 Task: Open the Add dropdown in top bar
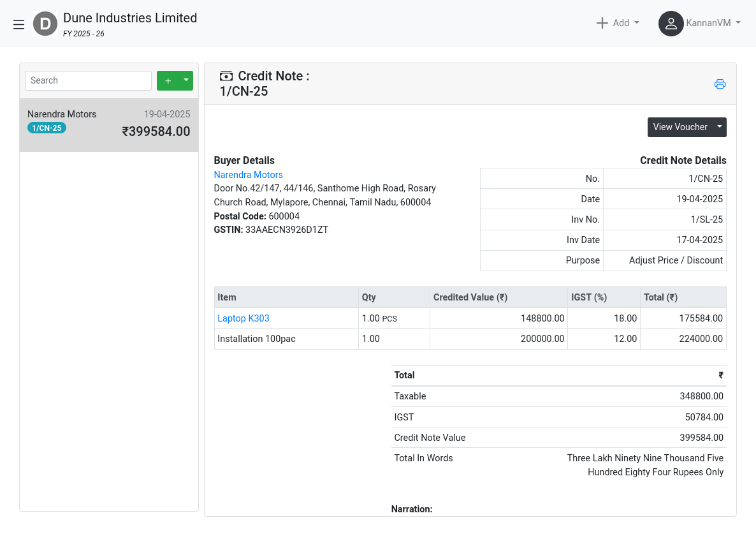pos(618,23)
